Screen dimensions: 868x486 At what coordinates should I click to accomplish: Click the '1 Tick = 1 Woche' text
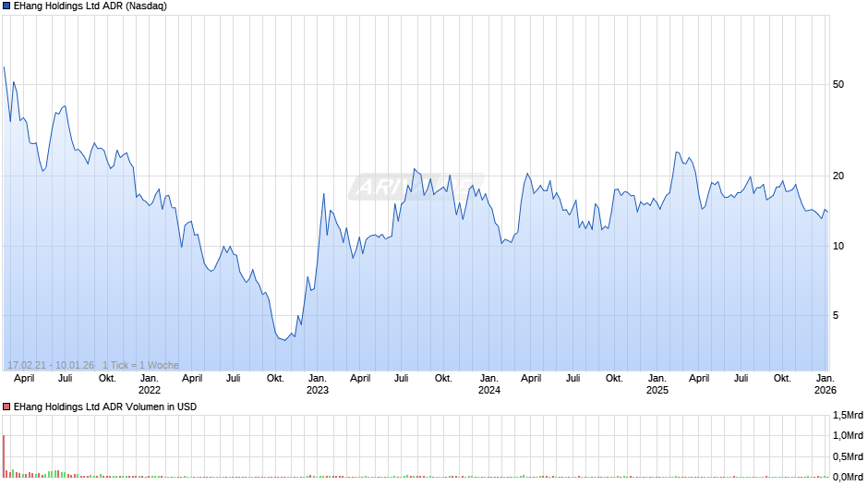tap(140, 365)
